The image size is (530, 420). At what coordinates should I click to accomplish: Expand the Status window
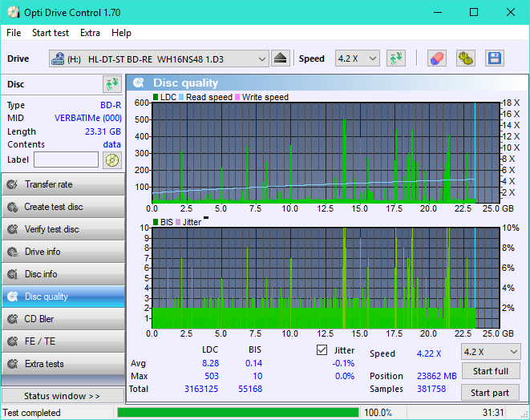point(63,396)
